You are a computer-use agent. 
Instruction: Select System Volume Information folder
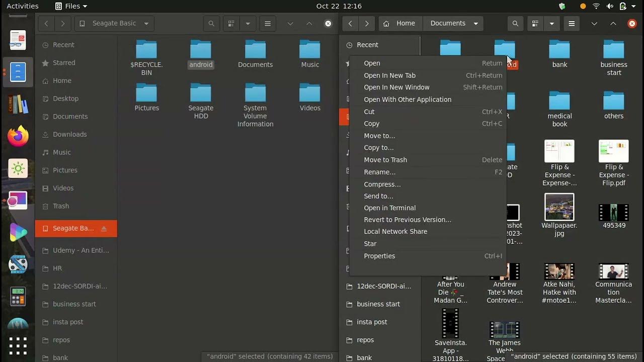click(255, 105)
